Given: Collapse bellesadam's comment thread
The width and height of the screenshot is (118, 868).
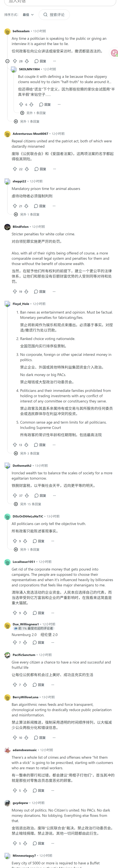Looking at the screenshot, I should (x=7, y=61).
